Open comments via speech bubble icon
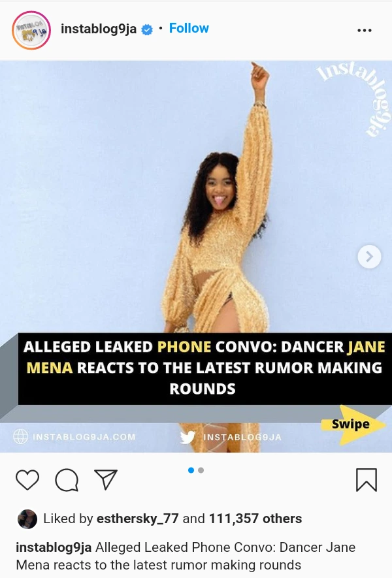The image size is (392, 578). coord(67,480)
